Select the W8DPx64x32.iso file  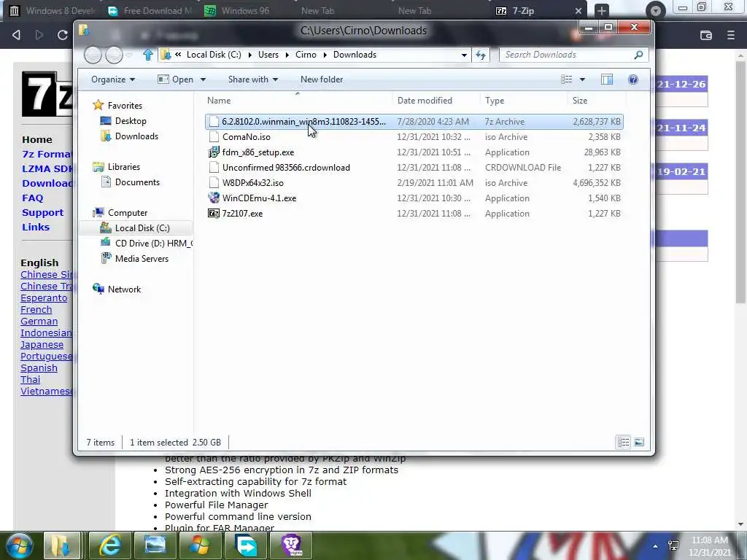(x=414, y=183)
